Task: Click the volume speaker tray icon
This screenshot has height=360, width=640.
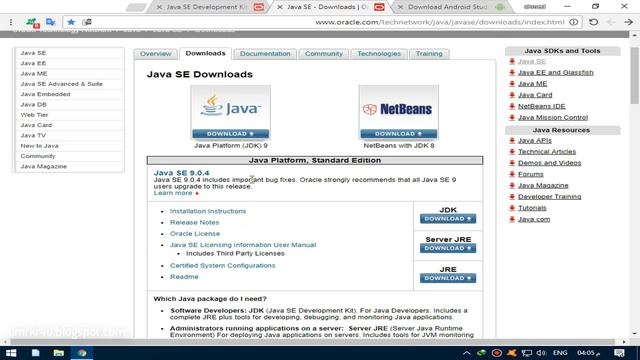Action: [541, 353]
